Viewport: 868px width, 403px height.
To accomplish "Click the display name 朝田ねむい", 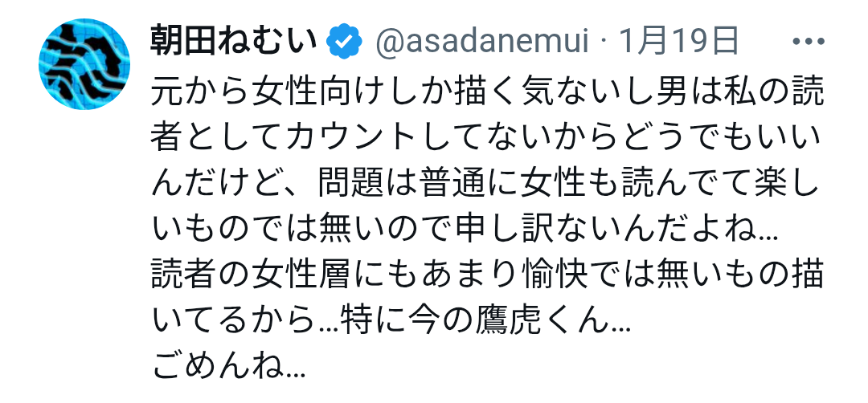I will [235, 42].
